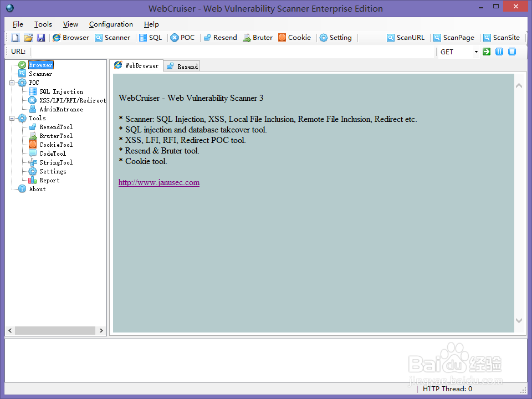The image size is (532, 399).
Task: Click the WebCruiser globe title bar icon
Action: 10,8
